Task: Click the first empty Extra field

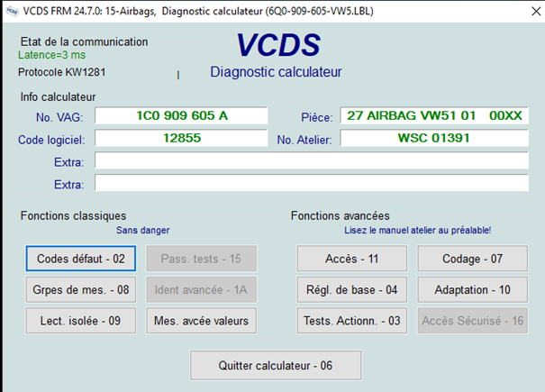Action: pos(312,160)
